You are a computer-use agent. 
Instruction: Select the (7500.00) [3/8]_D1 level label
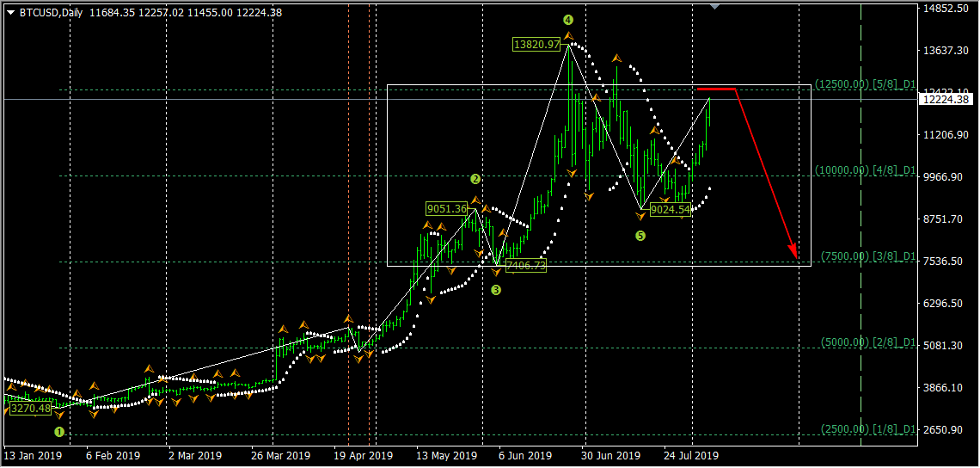869,256
